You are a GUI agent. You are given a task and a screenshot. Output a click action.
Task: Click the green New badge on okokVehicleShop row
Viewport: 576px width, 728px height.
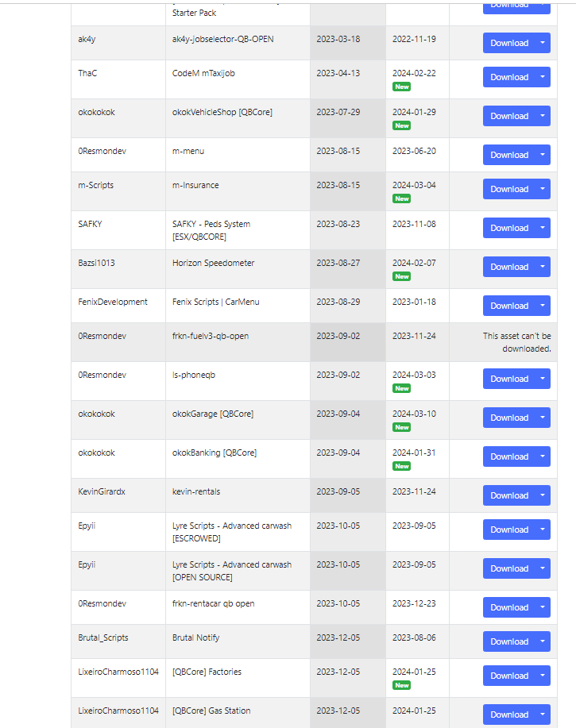click(402, 125)
